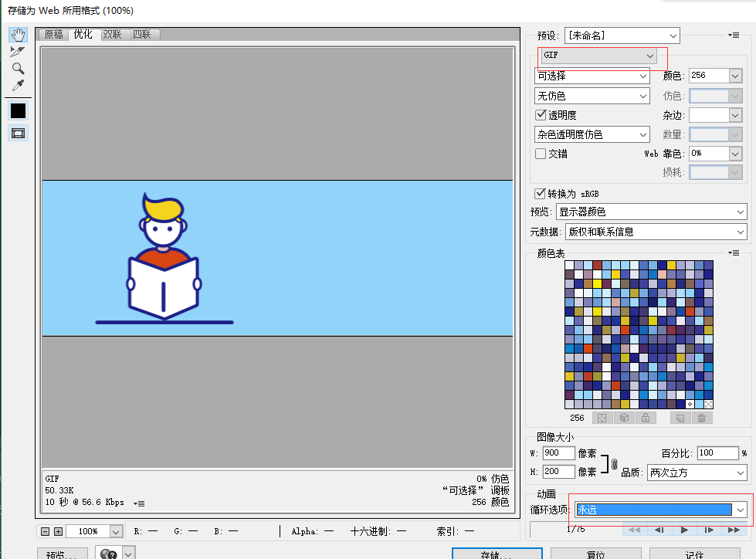Click map selected colors to transparent icon
The image size is (756, 559).
click(x=602, y=418)
